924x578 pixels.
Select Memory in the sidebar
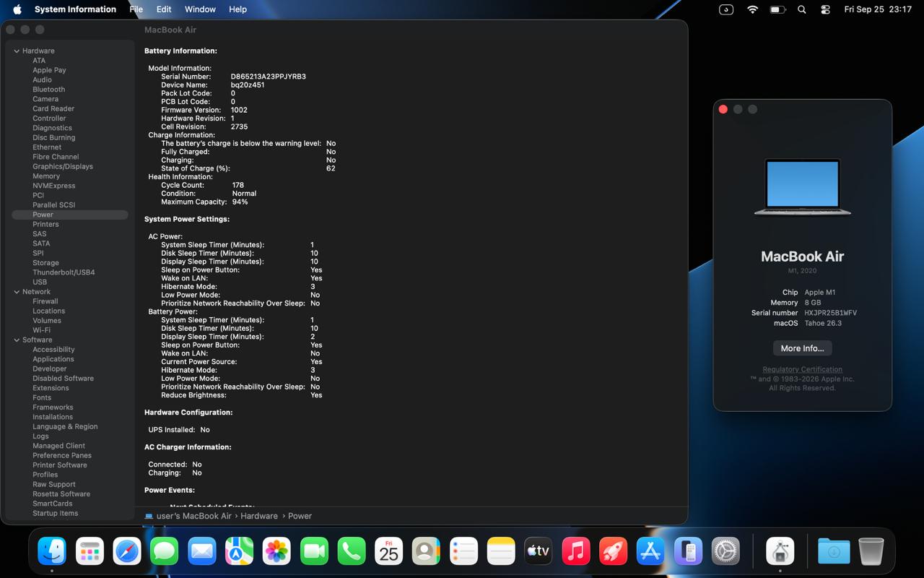[x=46, y=176]
